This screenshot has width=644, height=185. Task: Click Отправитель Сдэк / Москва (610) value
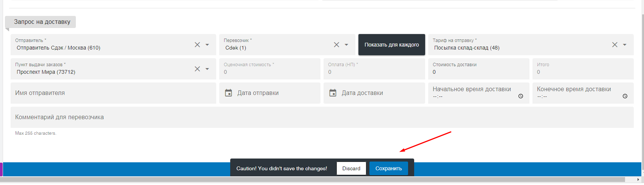point(58,48)
